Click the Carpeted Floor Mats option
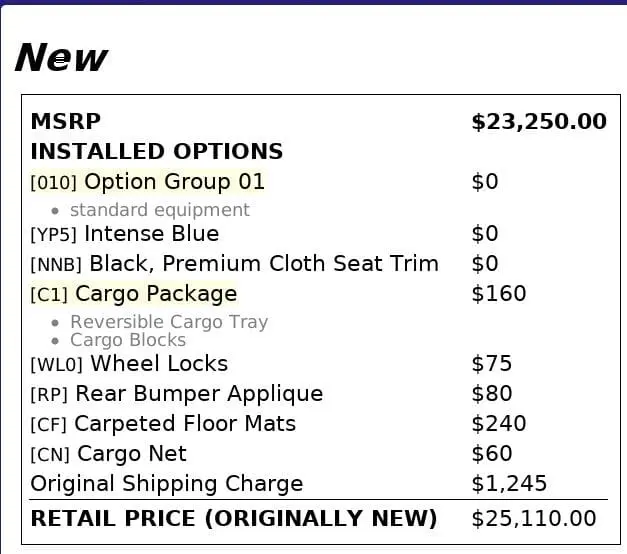 pyautogui.click(x=164, y=424)
